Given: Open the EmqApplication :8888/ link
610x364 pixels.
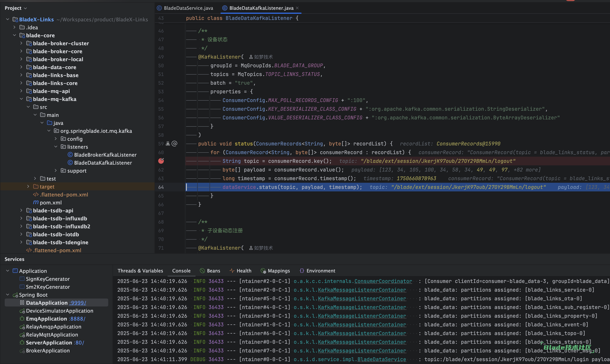Looking at the screenshot, I should (x=77, y=319).
